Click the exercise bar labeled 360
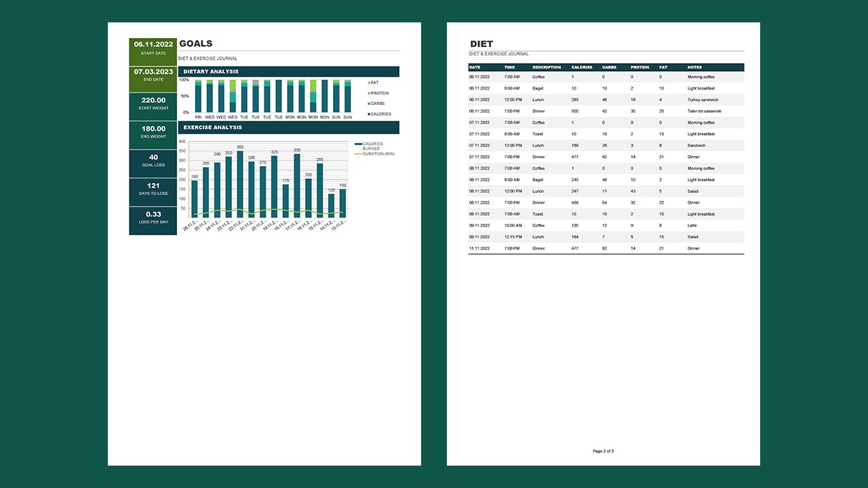Image resolution: width=868 pixels, height=488 pixels. click(x=242, y=183)
